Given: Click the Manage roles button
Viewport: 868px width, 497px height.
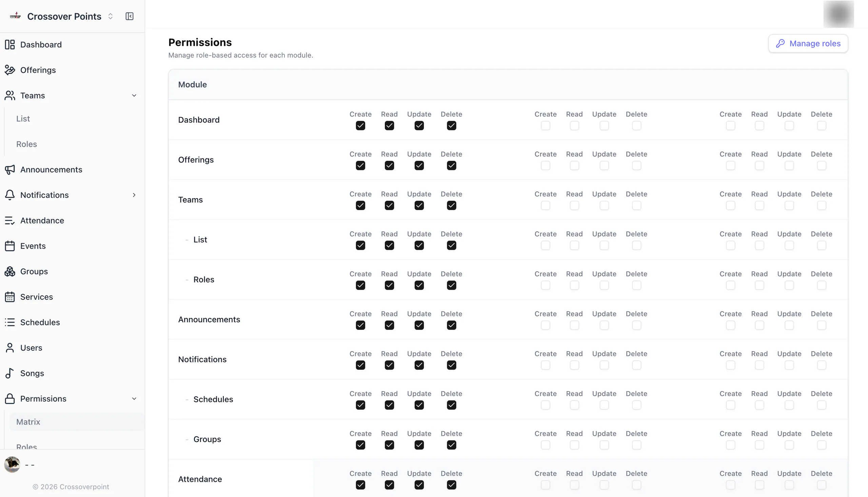Looking at the screenshot, I should (808, 43).
